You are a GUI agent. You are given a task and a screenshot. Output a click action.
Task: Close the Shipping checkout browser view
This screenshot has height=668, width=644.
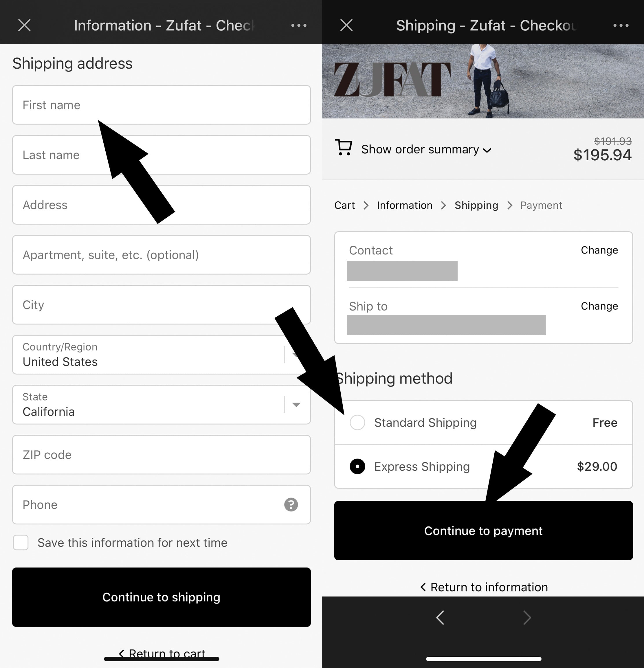[346, 25]
